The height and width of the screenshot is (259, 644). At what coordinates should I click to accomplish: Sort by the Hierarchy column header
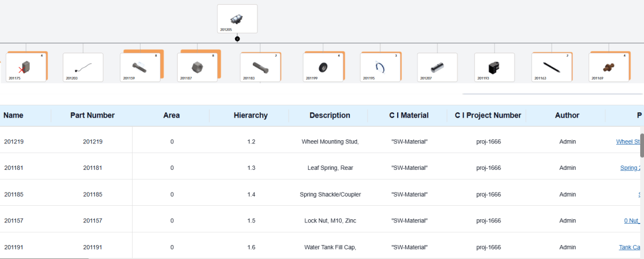click(251, 116)
